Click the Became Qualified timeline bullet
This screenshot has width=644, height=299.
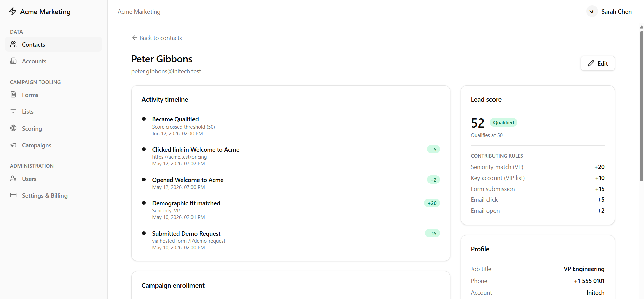click(x=144, y=119)
